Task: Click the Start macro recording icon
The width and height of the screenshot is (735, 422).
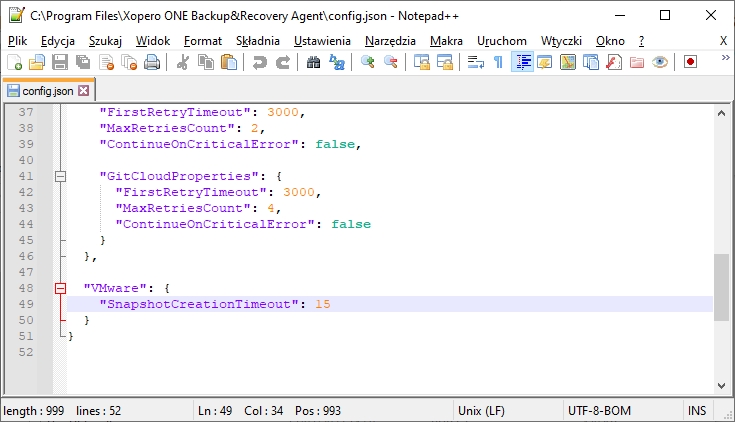Action: (690, 62)
